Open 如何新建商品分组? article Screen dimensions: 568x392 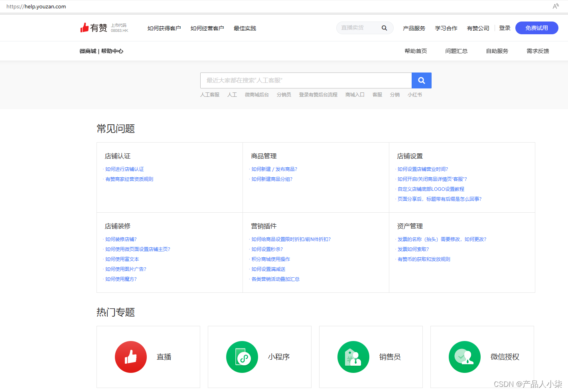(x=272, y=179)
